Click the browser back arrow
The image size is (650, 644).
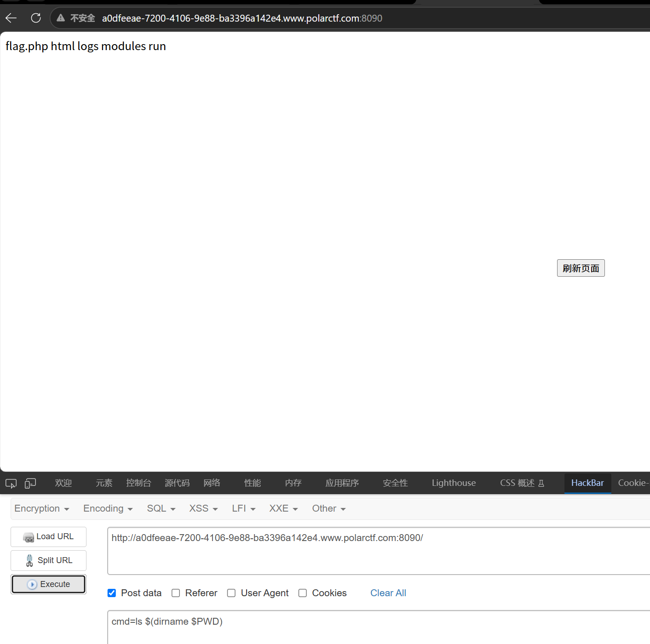pyautogui.click(x=11, y=18)
